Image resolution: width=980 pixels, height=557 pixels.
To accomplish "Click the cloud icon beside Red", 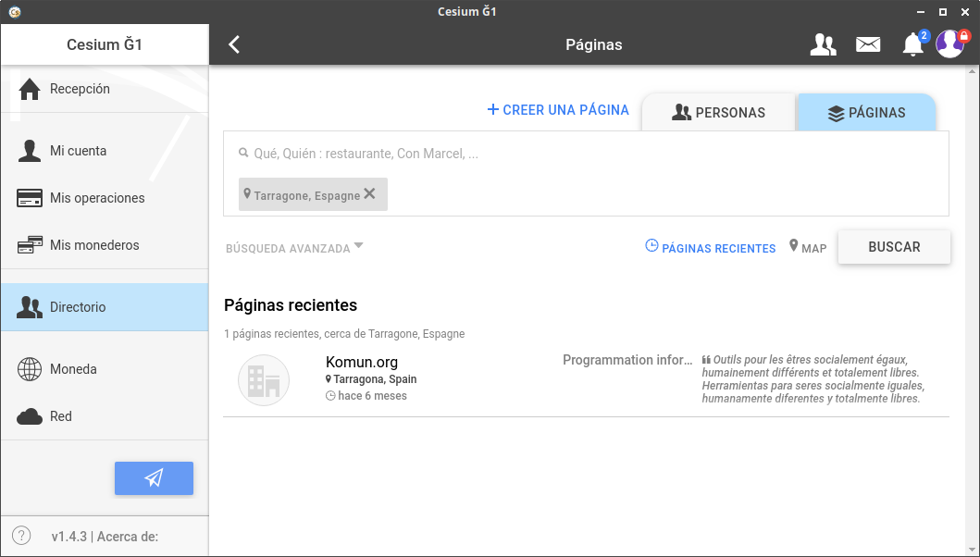I will [30, 416].
